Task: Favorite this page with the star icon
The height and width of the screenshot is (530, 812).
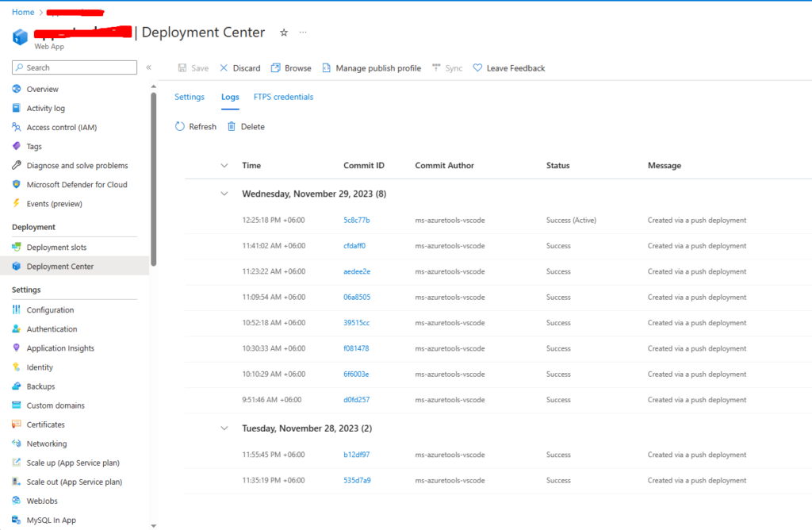Action: click(284, 33)
